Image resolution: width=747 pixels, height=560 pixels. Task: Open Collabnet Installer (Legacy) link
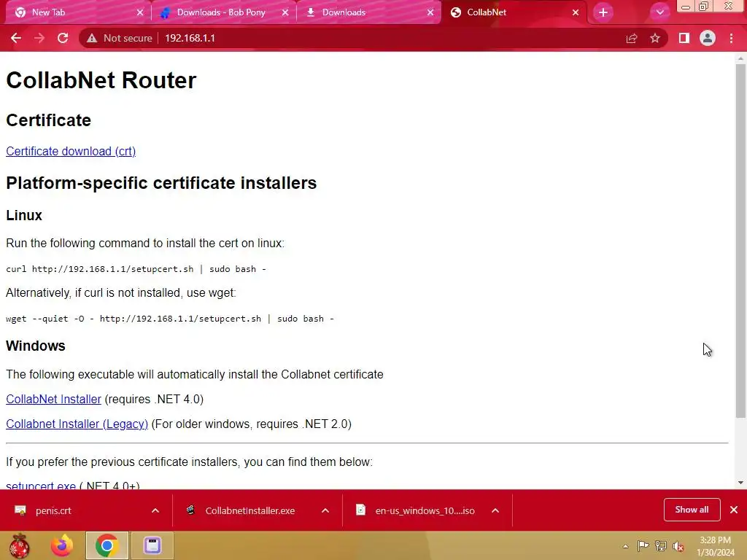(77, 424)
